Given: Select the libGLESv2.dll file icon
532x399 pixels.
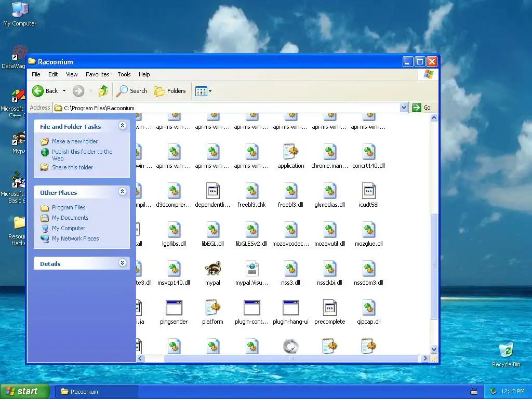Looking at the screenshot, I should [252, 230].
